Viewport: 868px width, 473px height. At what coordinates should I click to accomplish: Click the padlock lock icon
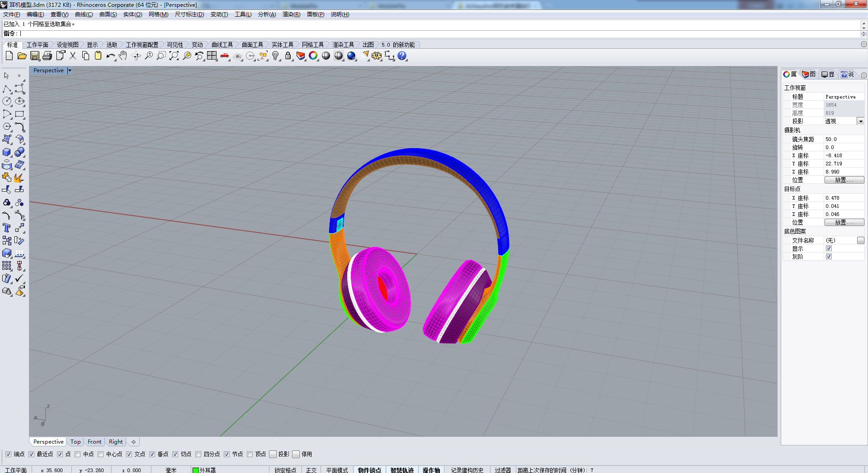pos(288,56)
